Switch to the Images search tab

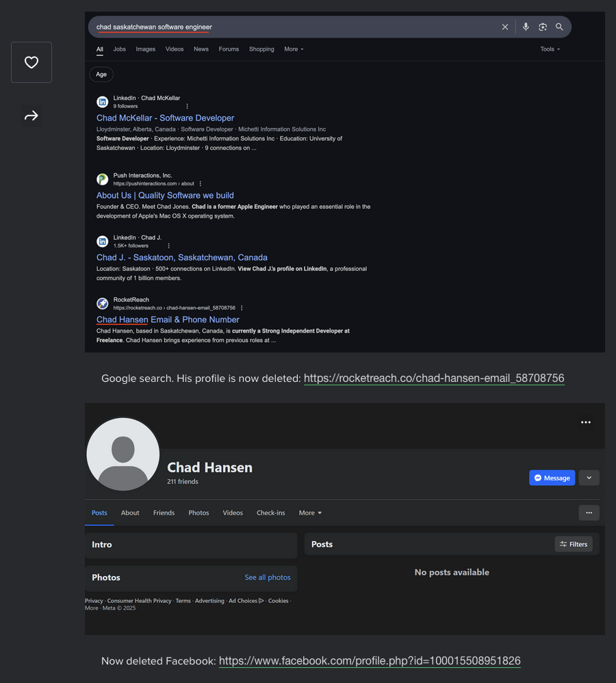click(146, 49)
